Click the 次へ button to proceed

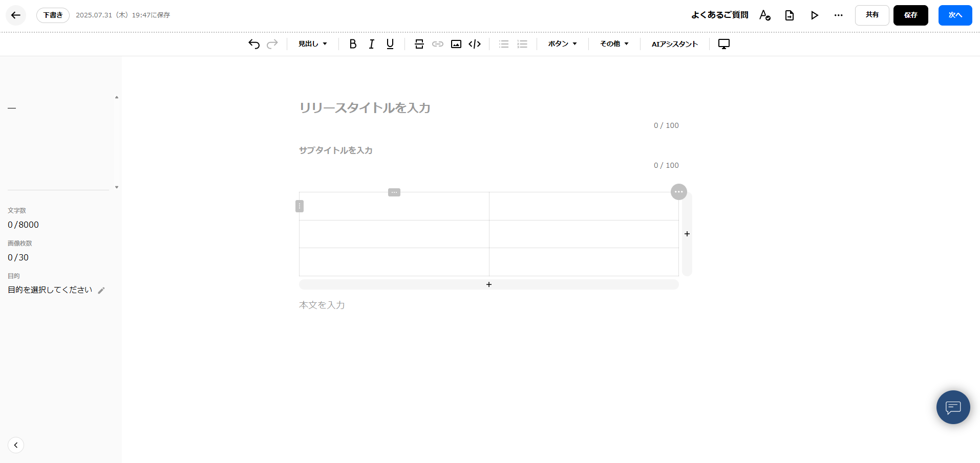coord(954,15)
